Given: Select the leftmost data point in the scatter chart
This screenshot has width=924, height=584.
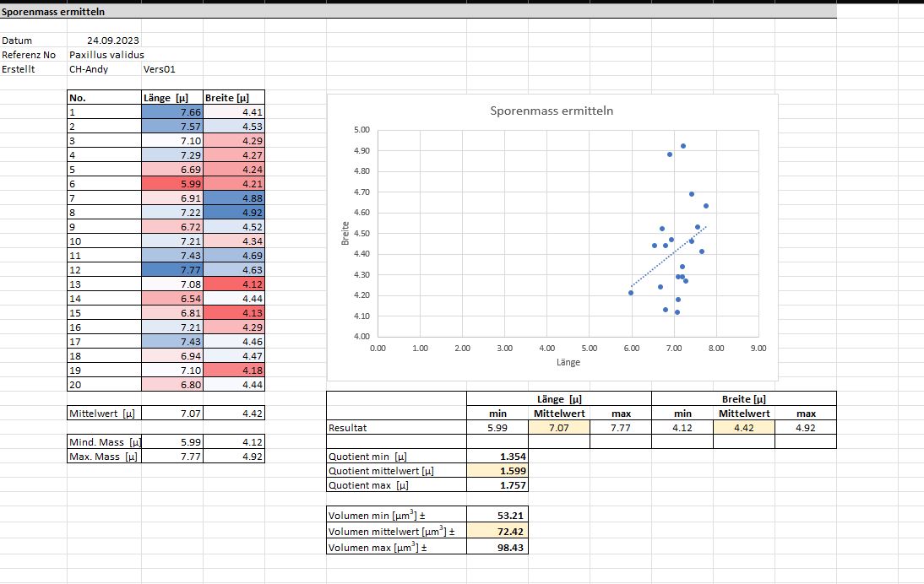Looking at the screenshot, I should 631,293.
